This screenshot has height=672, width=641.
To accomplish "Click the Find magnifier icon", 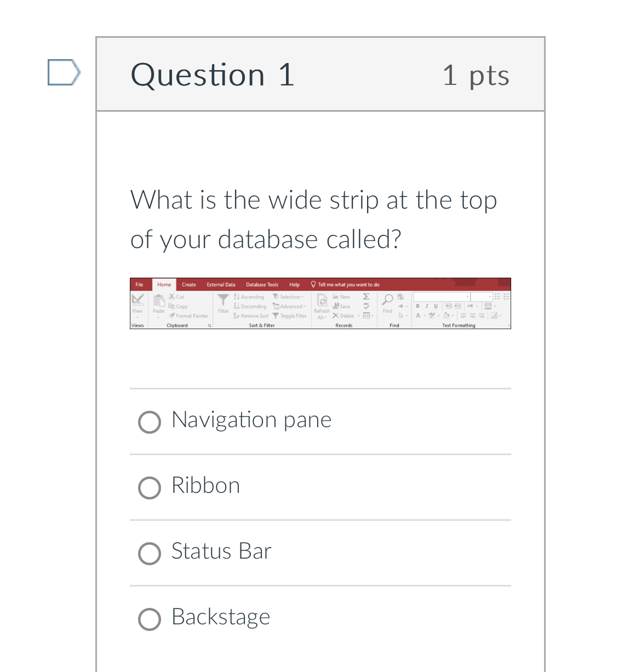I will tap(387, 300).
